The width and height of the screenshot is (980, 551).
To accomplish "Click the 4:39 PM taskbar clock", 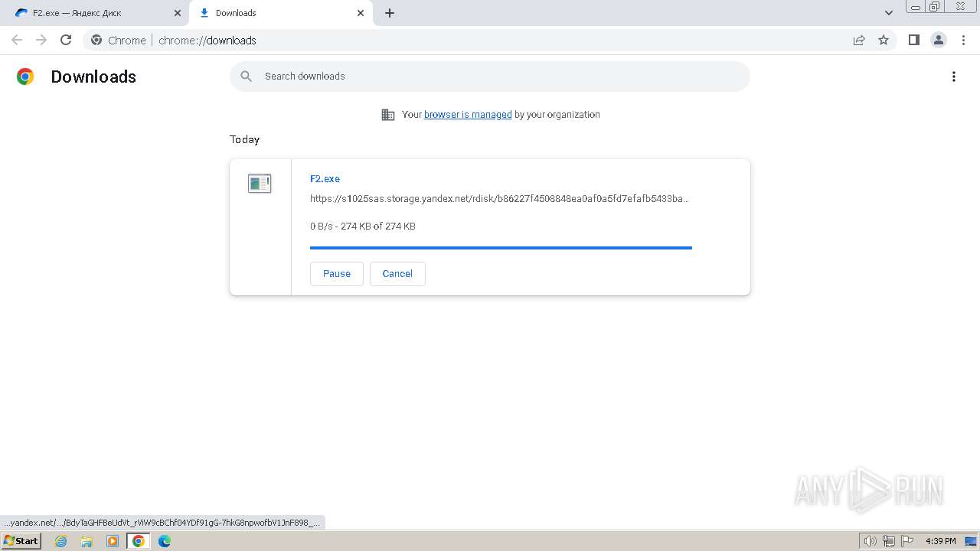I will pyautogui.click(x=940, y=541).
